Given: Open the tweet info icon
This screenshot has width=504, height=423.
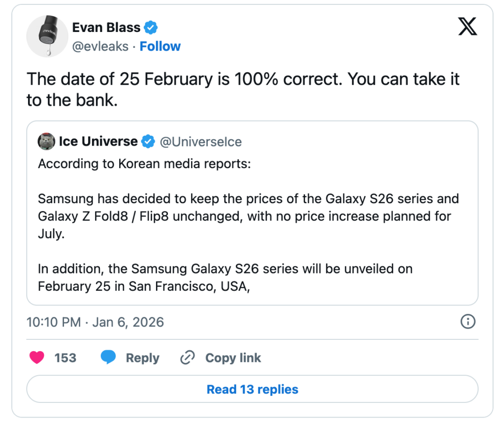Looking at the screenshot, I should [467, 322].
